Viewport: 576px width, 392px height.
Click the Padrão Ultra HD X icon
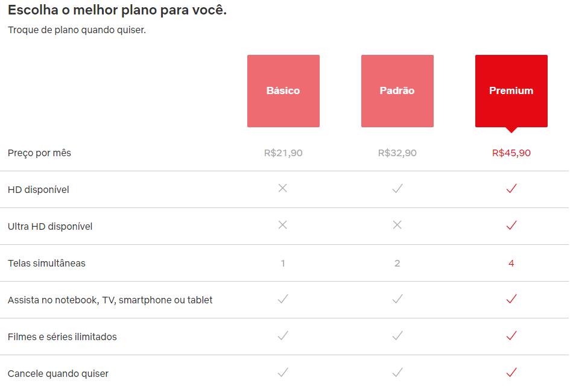pyautogui.click(x=397, y=225)
